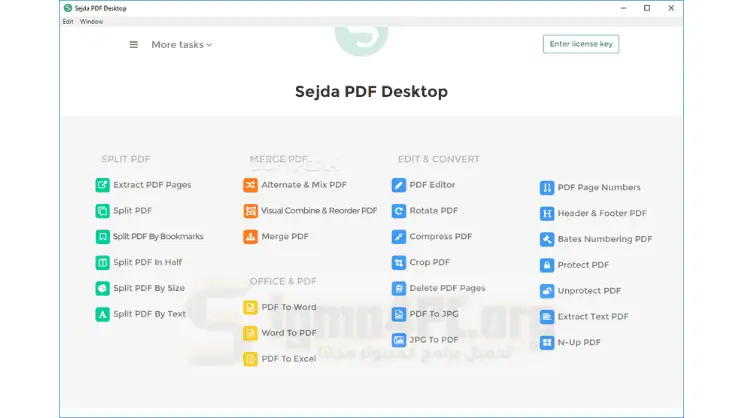Select the Split PDF By Size link
Viewport: 743px width, 418px height.
pos(149,288)
